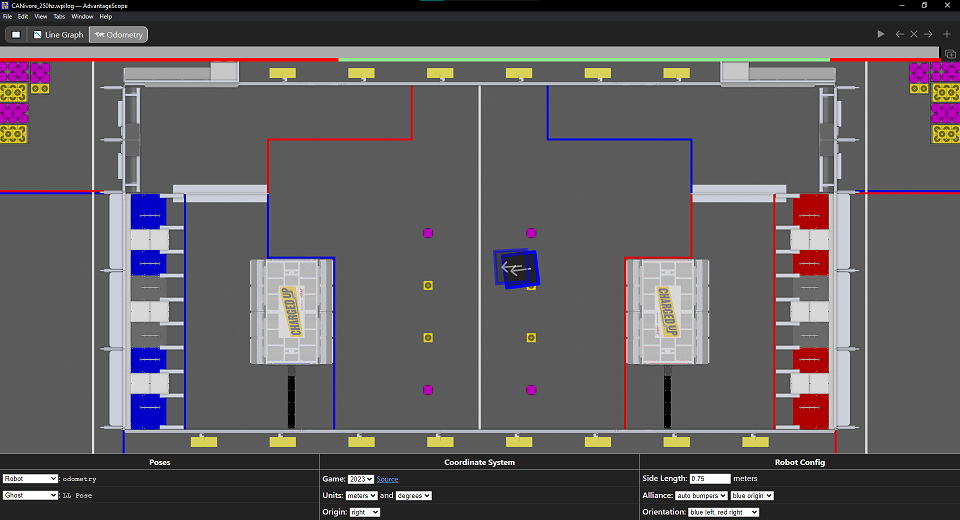Open the sidebar panel icon tab
This screenshot has width=960, height=520.
point(16,35)
